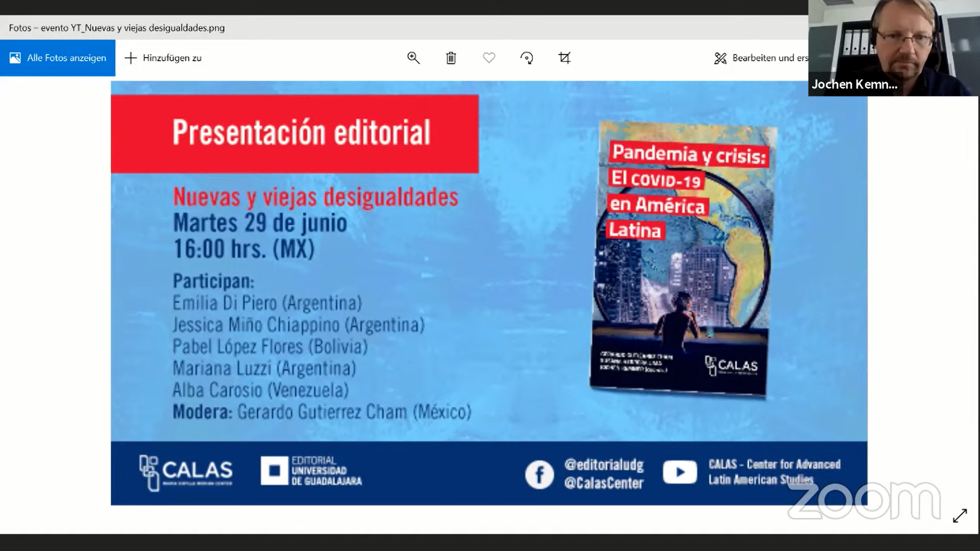Select the crop tool icon
This screenshot has width=980, height=551.
click(564, 58)
